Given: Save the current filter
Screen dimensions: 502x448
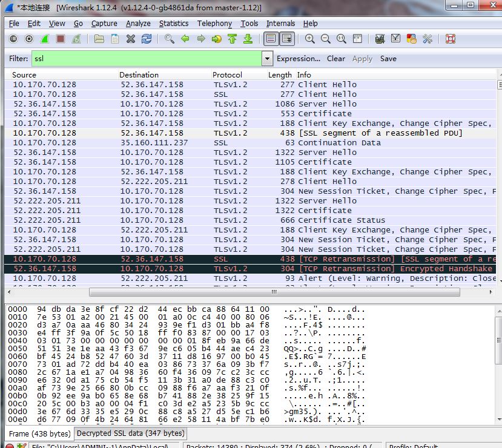Looking at the screenshot, I should point(388,59).
